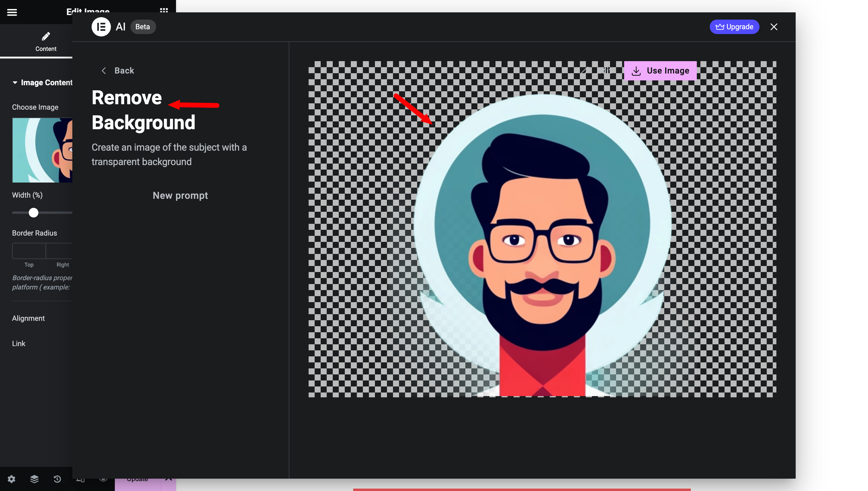Click the Upgrade button
The width and height of the screenshot is (868, 491).
pyautogui.click(x=734, y=27)
